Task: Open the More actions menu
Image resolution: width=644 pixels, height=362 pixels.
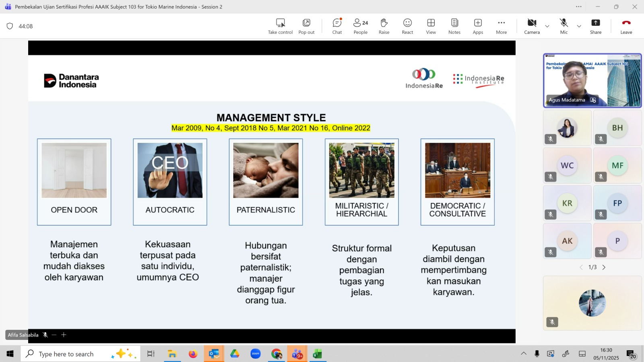Action: click(501, 26)
